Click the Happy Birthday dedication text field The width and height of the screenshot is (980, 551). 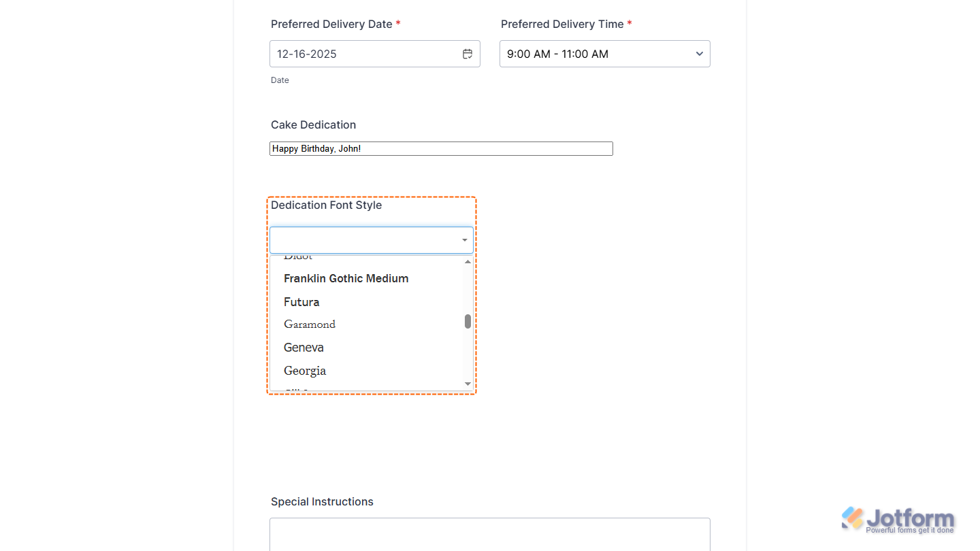pos(440,148)
